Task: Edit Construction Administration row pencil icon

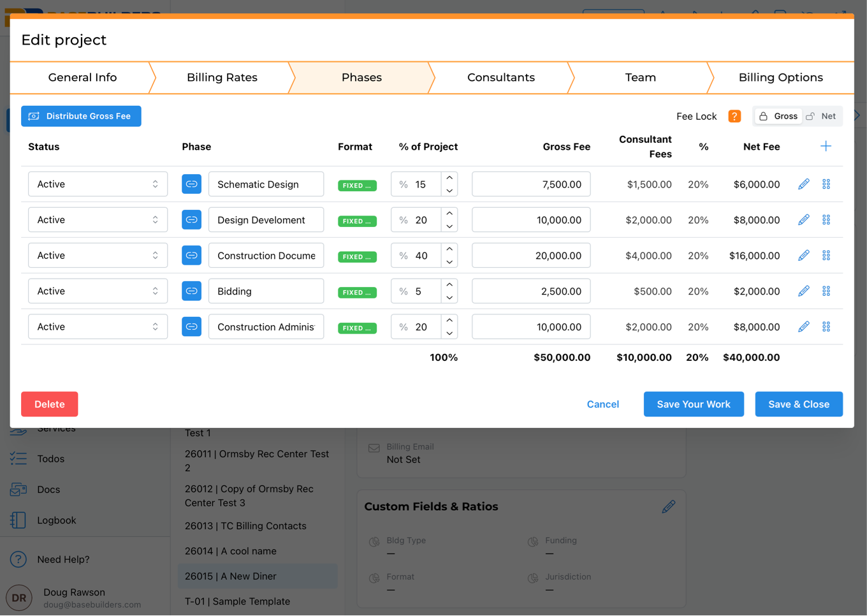Action: click(x=804, y=327)
